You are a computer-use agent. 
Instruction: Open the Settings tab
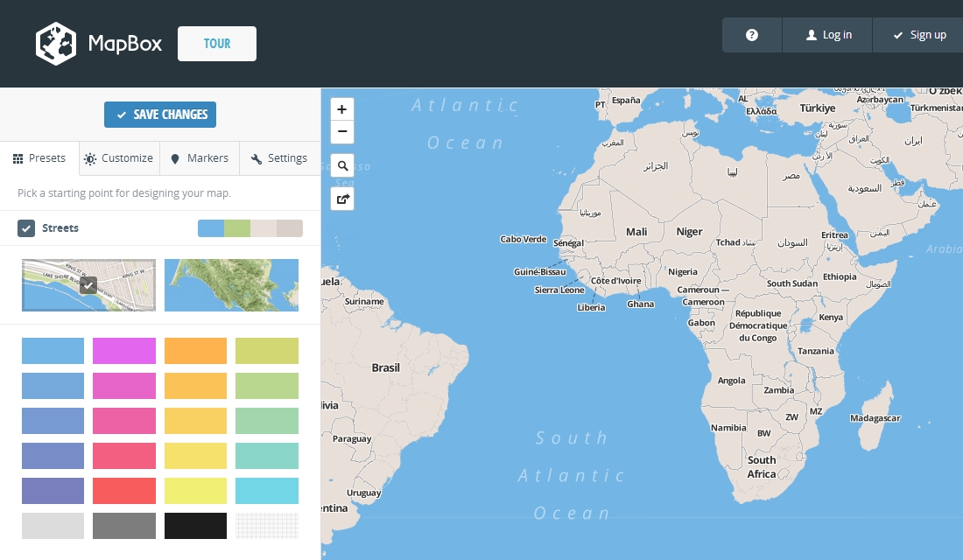coord(278,158)
